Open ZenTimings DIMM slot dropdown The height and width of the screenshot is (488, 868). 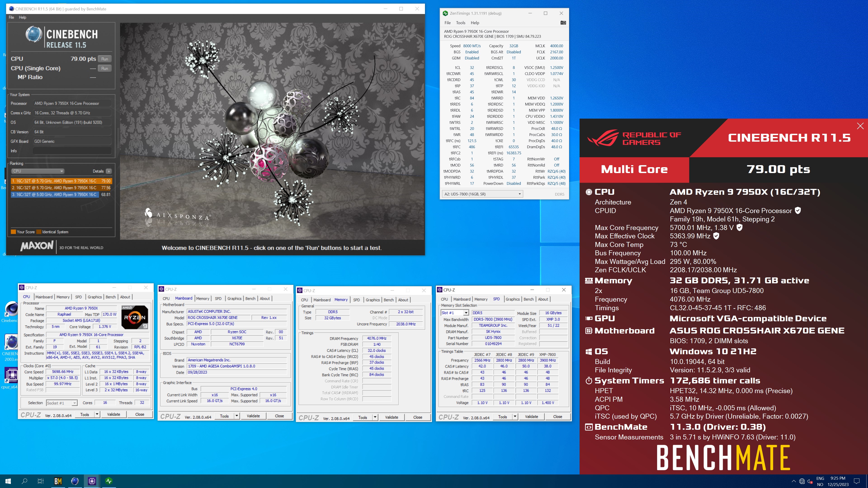point(482,194)
